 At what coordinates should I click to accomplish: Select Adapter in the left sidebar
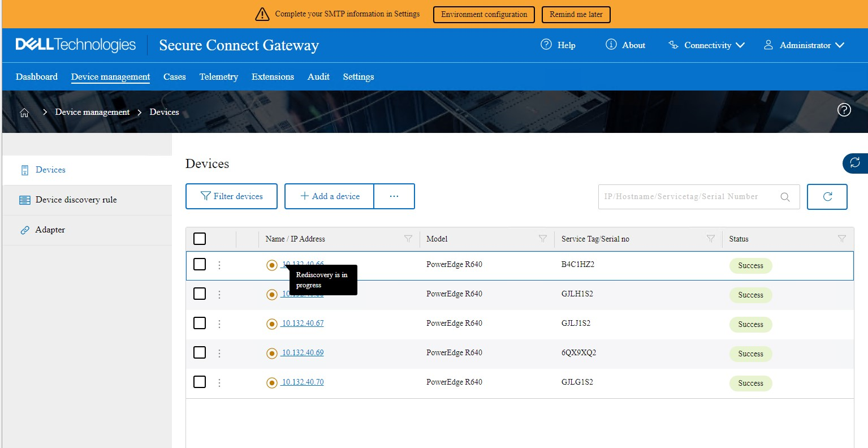tap(87, 230)
